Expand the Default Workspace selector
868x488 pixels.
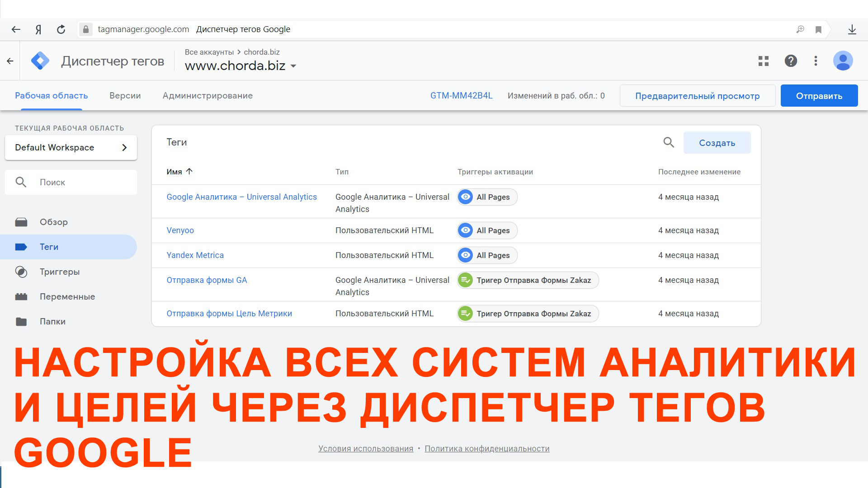coord(71,148)
